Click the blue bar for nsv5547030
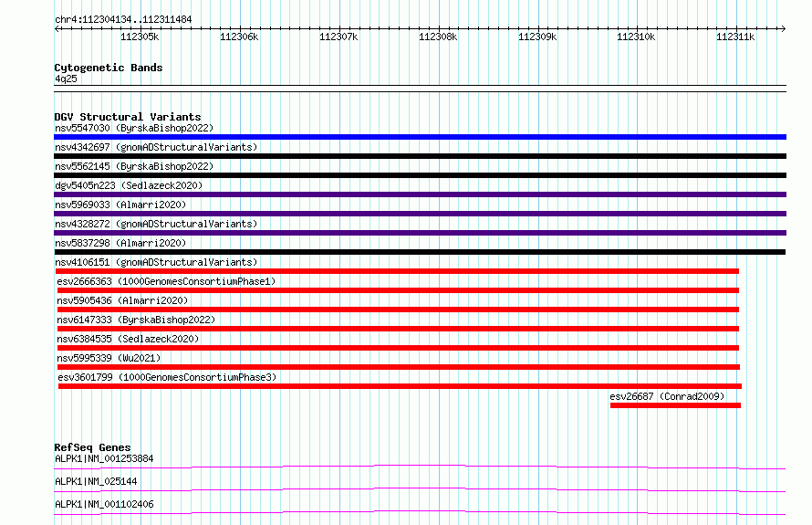Screen dimensions: 812x525 pos(420,137)
